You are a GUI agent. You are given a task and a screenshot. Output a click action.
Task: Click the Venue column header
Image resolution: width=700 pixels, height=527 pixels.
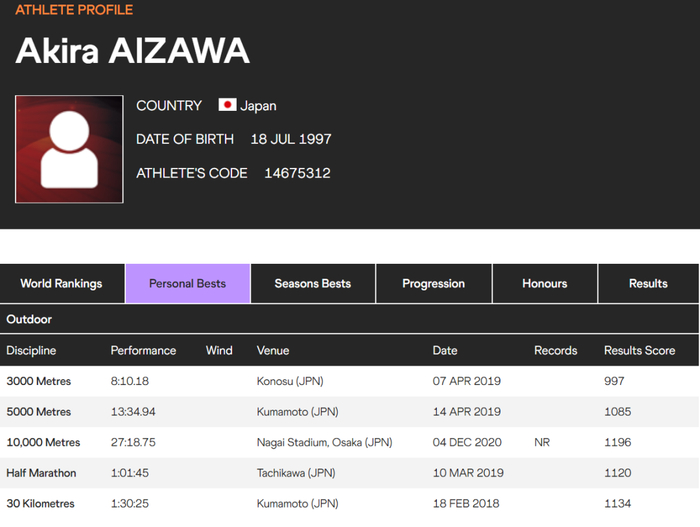pyautogui.click(x=273, y=351)
